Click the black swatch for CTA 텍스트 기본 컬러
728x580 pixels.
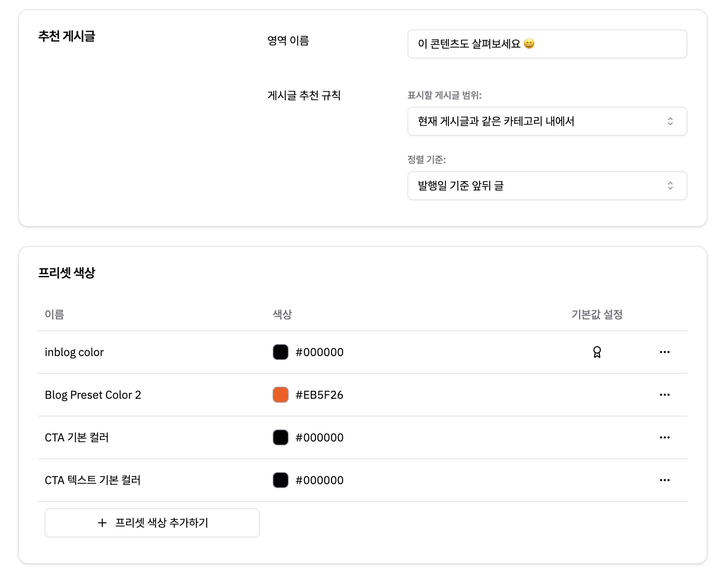[x=281, y=480]
